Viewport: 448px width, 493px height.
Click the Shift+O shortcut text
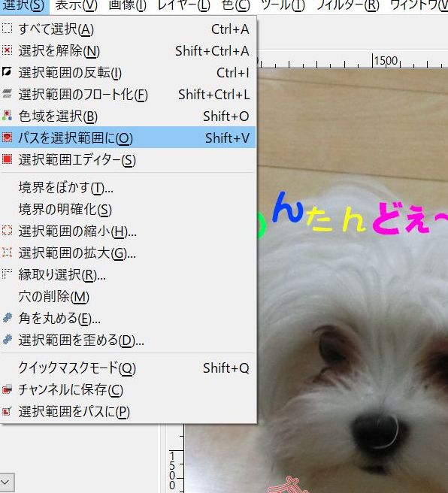226,116
